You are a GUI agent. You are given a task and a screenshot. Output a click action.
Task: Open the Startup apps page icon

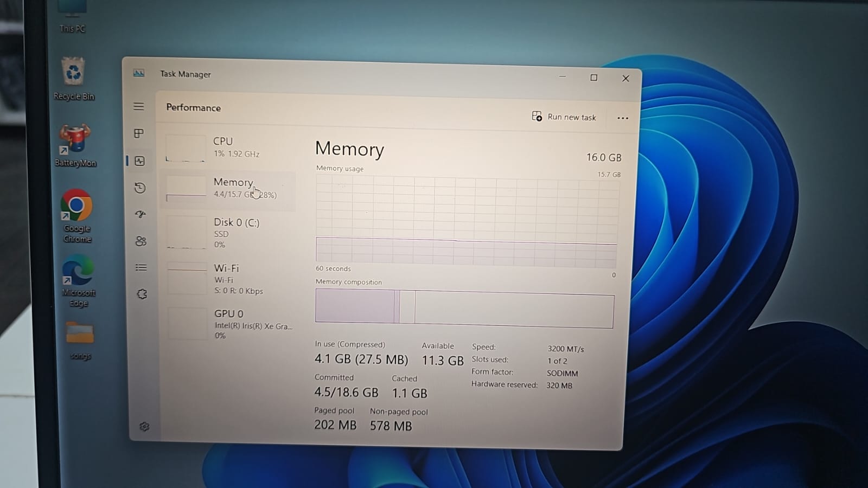pos(141,214)
